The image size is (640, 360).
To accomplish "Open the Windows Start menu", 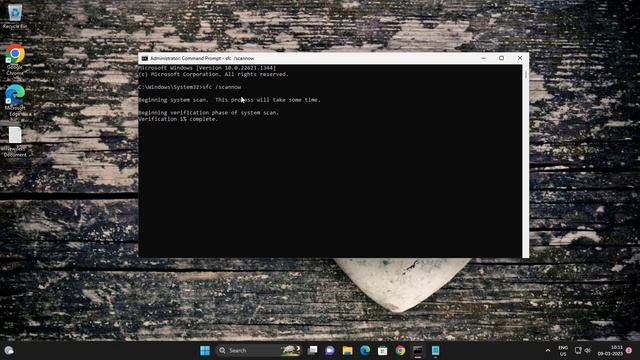I will tap(205, 350).
